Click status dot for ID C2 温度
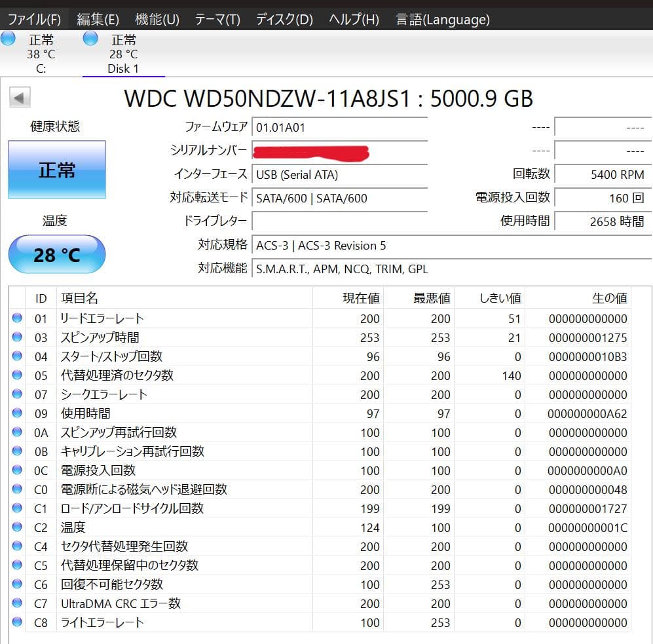Viewport: 653px width, 644px height. [x=17, y=527]
